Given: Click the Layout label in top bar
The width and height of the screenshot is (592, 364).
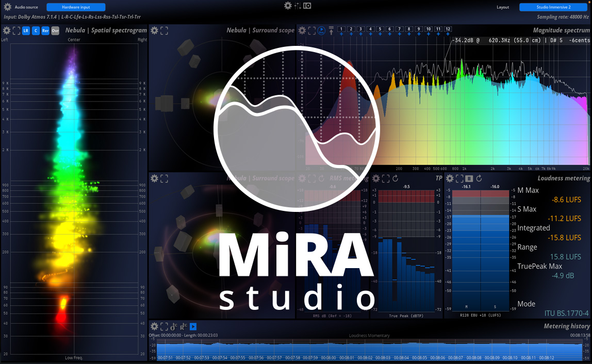Looking at the screenshot, I should click(x=503, y=7).
